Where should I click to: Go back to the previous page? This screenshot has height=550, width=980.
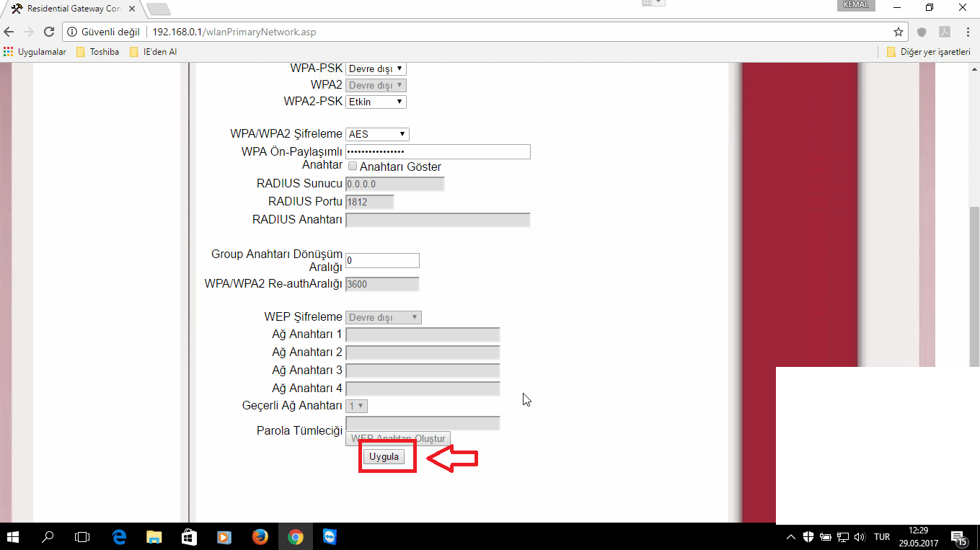9,32
